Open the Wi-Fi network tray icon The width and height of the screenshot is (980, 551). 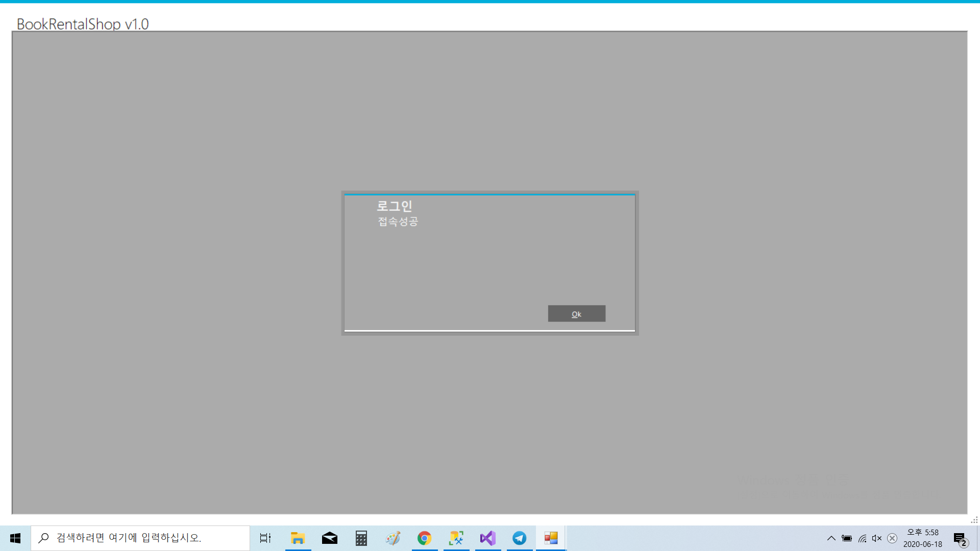click(862, 538)
